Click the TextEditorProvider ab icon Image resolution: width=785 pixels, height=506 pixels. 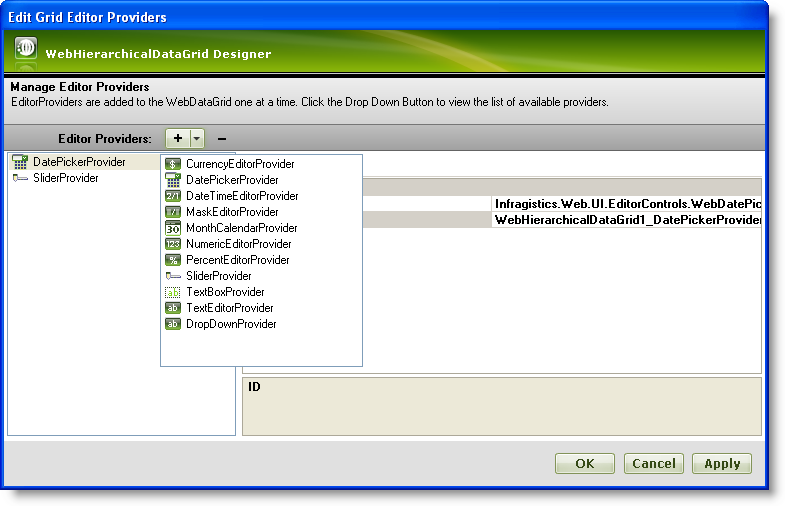(x=173, y=308)
